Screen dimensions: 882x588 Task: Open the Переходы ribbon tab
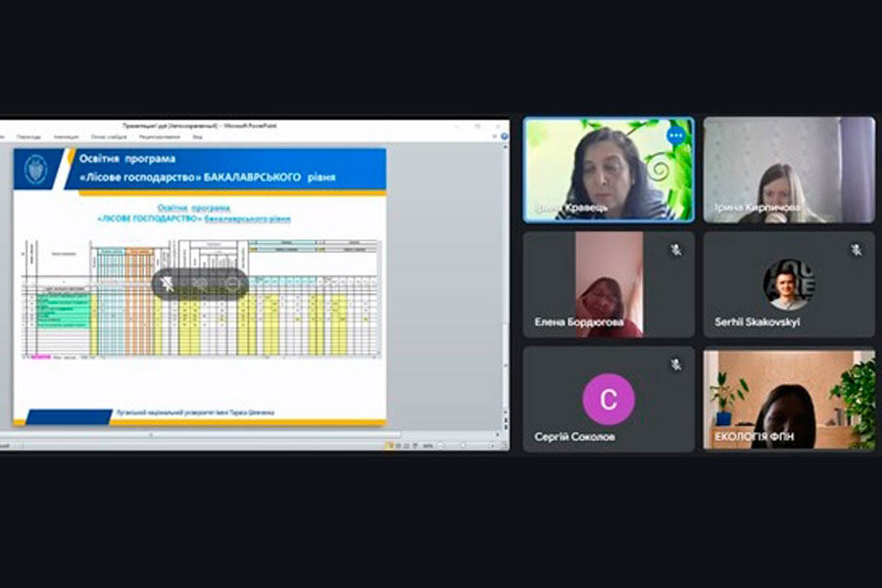coord(28,137)
